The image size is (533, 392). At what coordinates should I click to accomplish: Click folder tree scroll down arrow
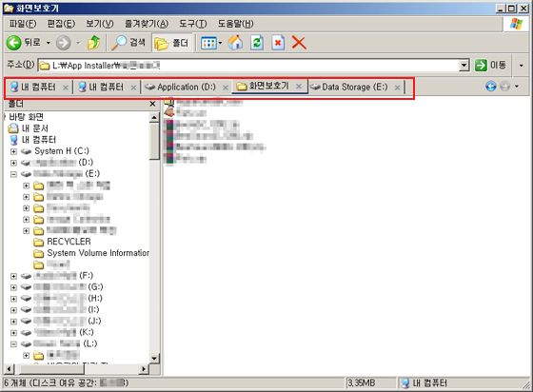[x=154, y=358]
